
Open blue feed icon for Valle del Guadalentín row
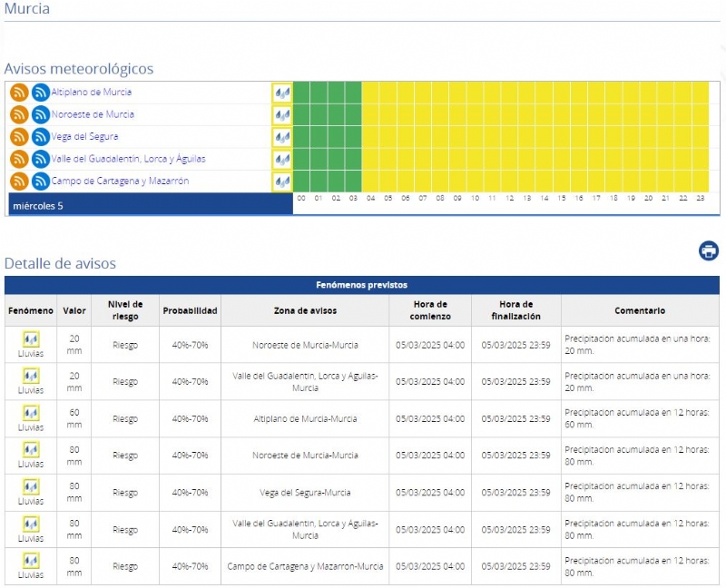41,160
